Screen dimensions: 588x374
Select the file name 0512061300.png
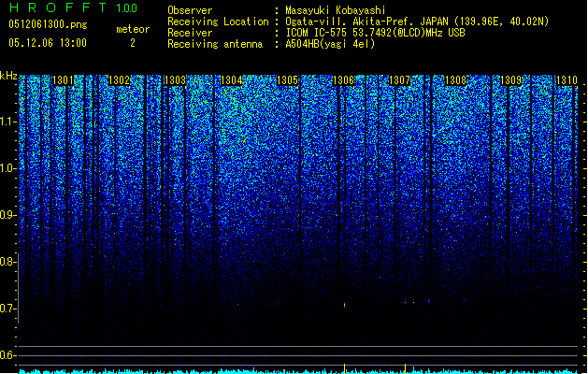(x=48, y=24)
